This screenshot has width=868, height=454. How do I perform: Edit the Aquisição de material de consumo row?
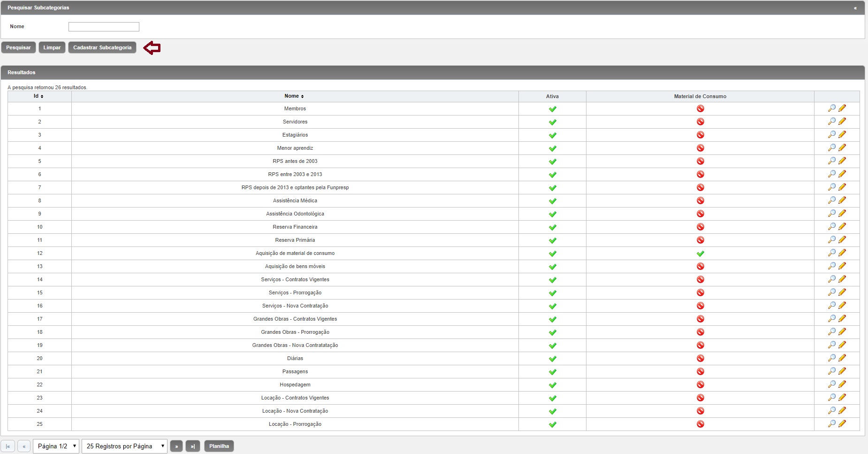pyautogui.click(x=842, y=253)
